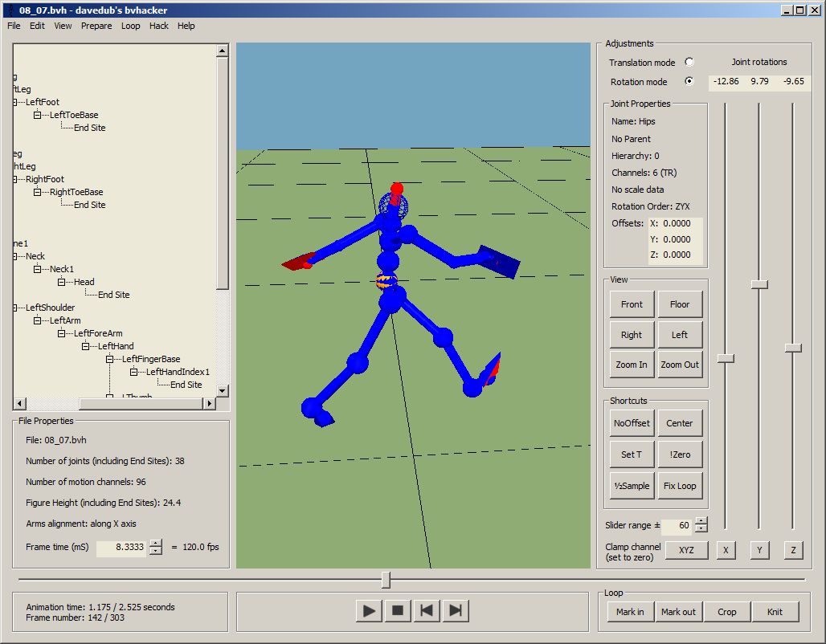
Task: Collapse the LeftHandIndex1 tree node
Action: 134,372
